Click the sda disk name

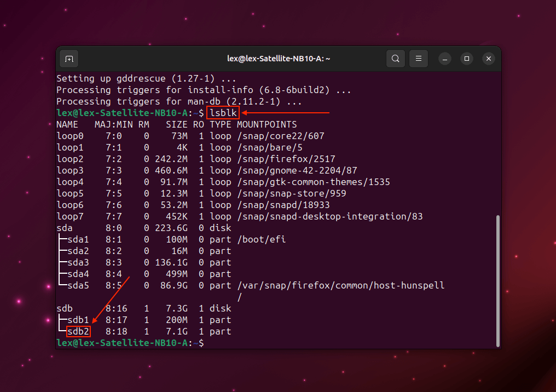pyautogui.click(x=65, y=228)
